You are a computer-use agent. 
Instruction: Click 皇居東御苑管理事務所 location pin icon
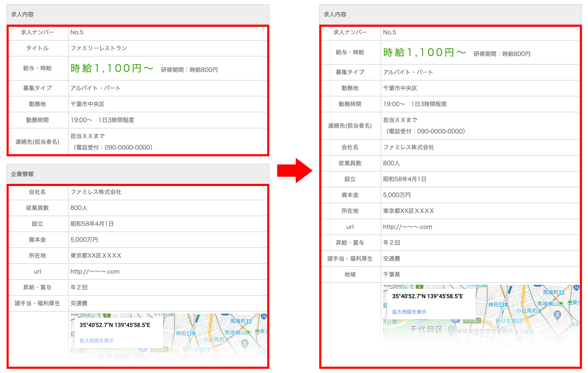point(451,330)
